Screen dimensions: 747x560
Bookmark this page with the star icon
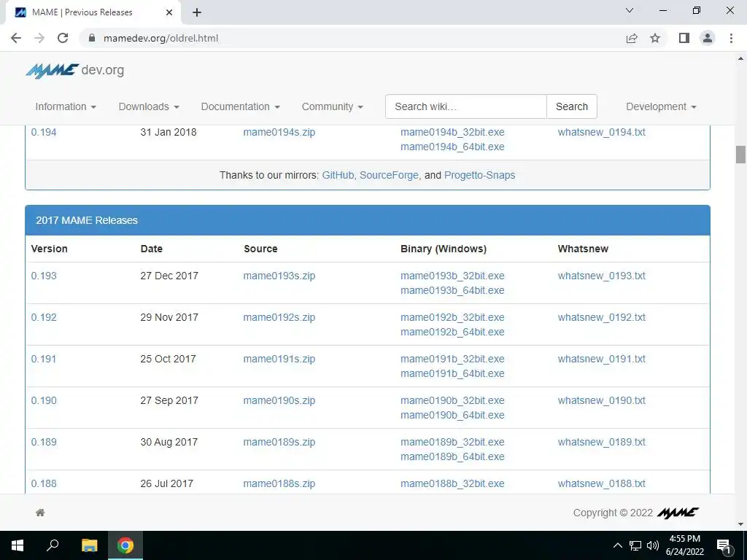[655, 38]
